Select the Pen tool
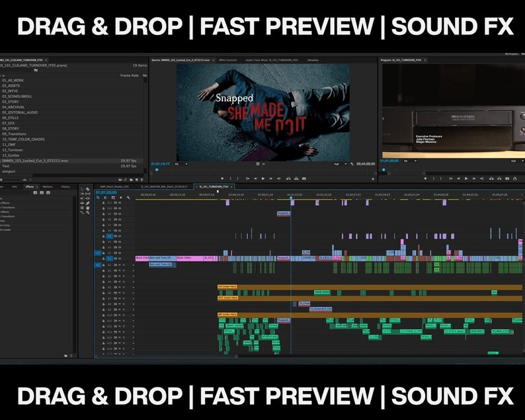This screenshot has width=525, height=420. 88,203
